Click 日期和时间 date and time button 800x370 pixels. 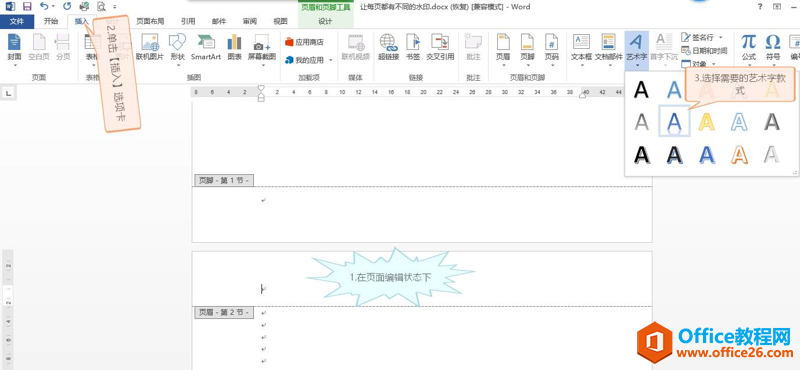(x=704, y=51)
